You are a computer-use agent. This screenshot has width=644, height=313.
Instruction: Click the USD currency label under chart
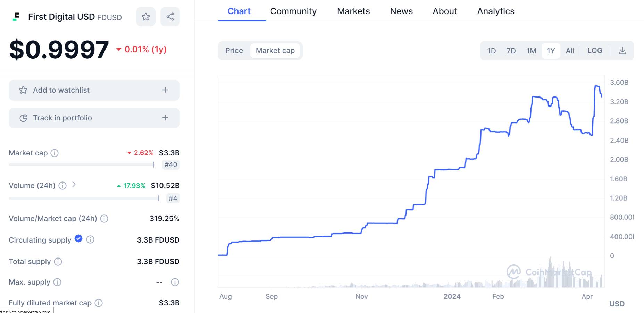(x=617, y=304)
